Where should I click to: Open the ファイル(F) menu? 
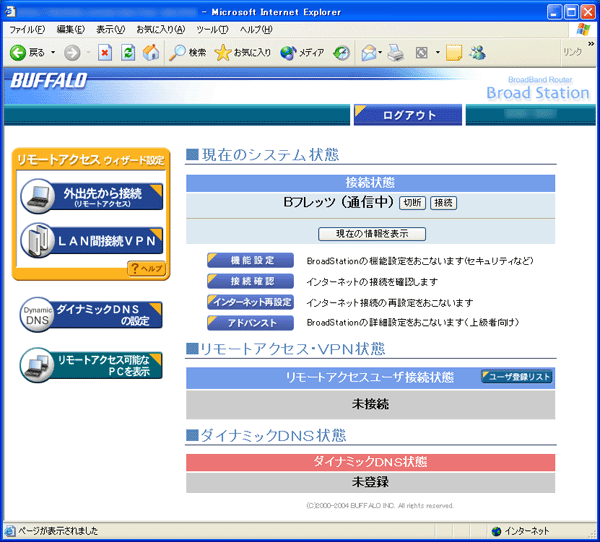(27, 29)
